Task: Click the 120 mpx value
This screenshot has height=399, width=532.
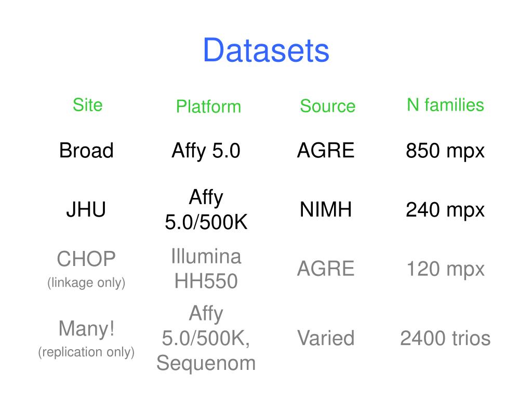Action: (445, 270)
